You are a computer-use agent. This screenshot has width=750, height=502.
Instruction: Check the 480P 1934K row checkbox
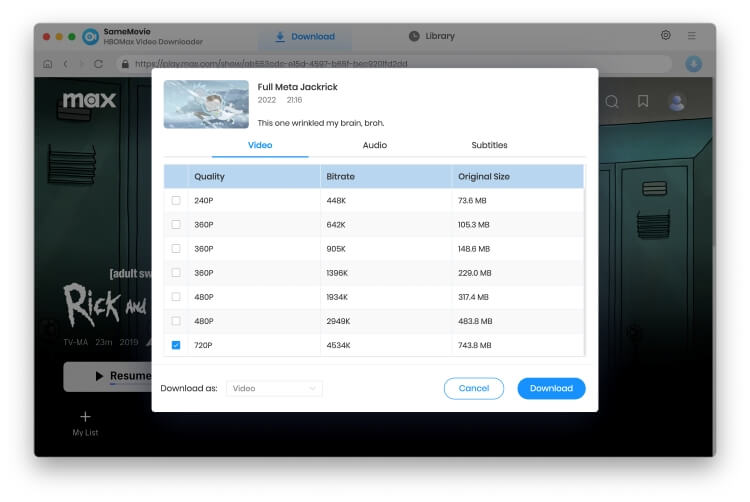click(176, 297)
